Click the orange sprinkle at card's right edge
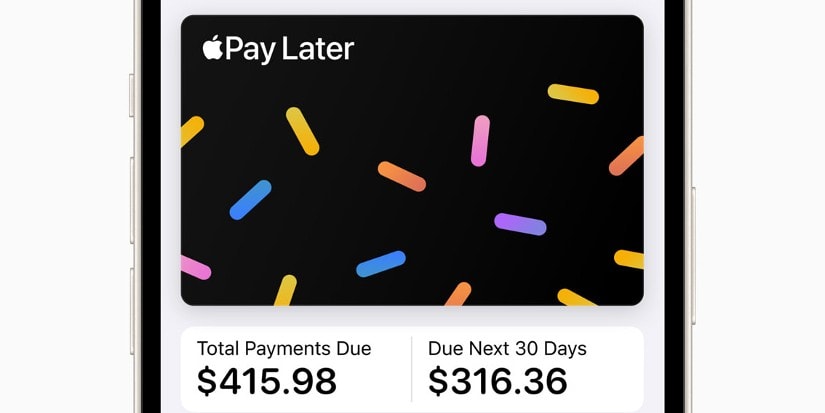Image resolution: width=825 pixels, height=413 pixels. click(x=627, y=155)
